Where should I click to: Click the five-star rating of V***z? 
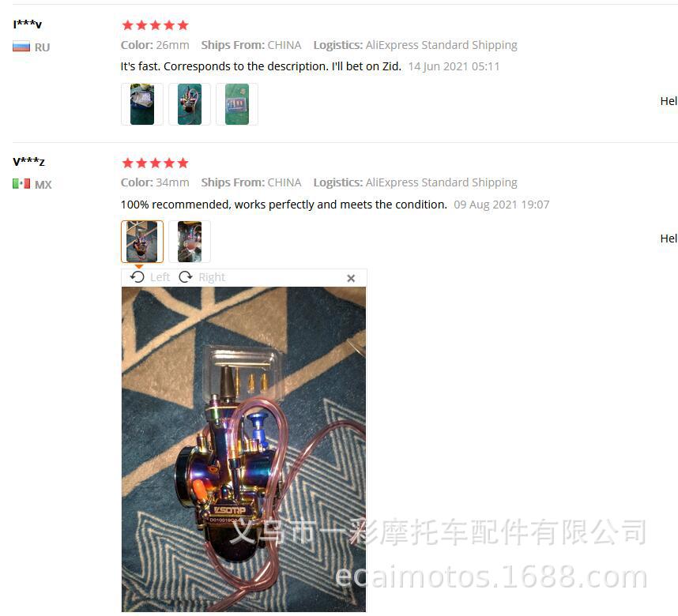click(x=155, y=163)
